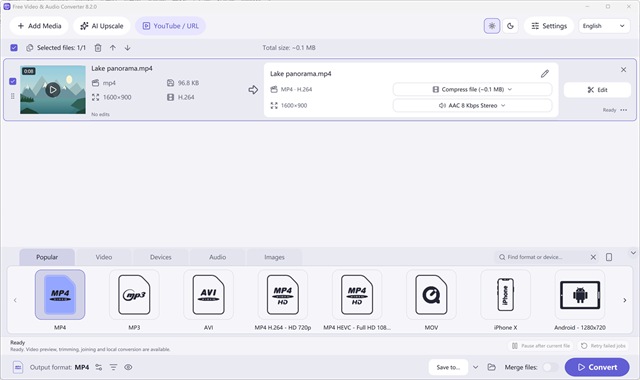Select the iPhone X device preset icon

pos(506,295)
